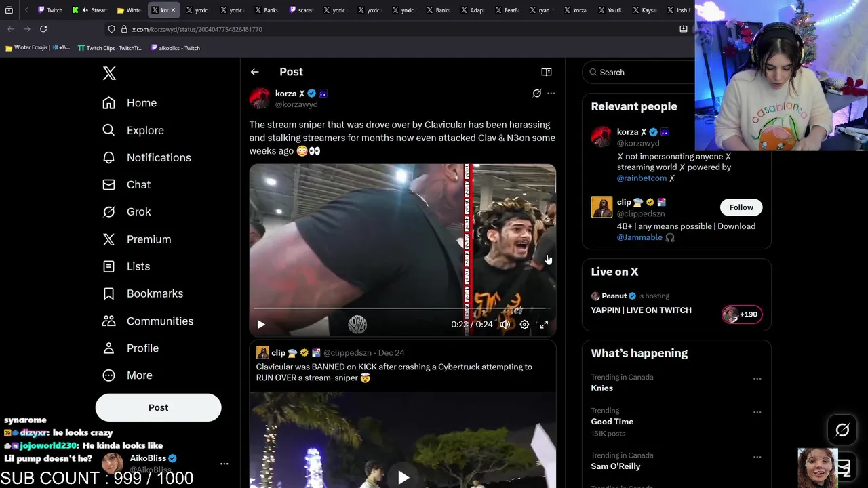Open options for Good Time trend
This screenshot has width=868, height=488.
click(757, 412)
